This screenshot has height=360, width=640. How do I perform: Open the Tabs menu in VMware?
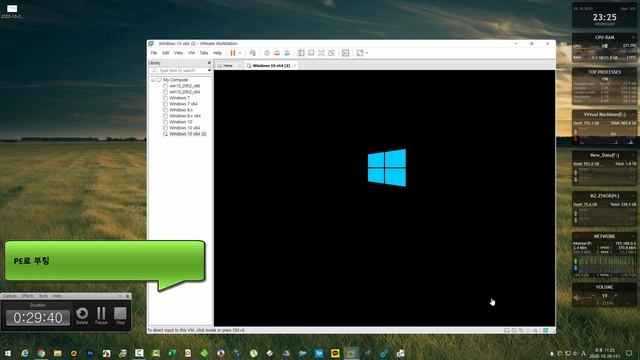tap(204, 53)
